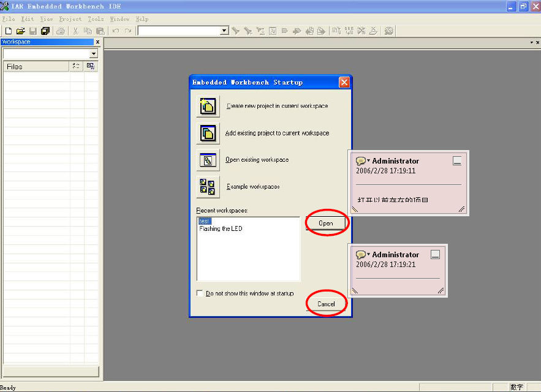Click the Debug toolbar icon
Image resolution: width=541 pixels, height=392 pixels.
click(x=389, y=31)
